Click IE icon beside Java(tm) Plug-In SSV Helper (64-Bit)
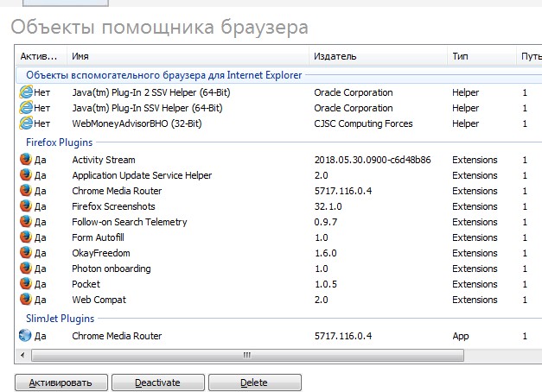This screenshot has height=392, width=542. [x=26, y=108]
